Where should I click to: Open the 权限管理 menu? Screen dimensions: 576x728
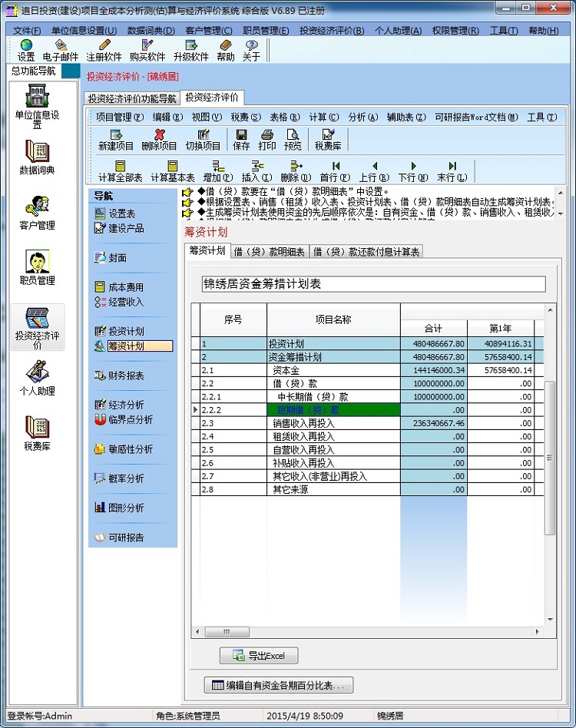(x=455, y=31)
